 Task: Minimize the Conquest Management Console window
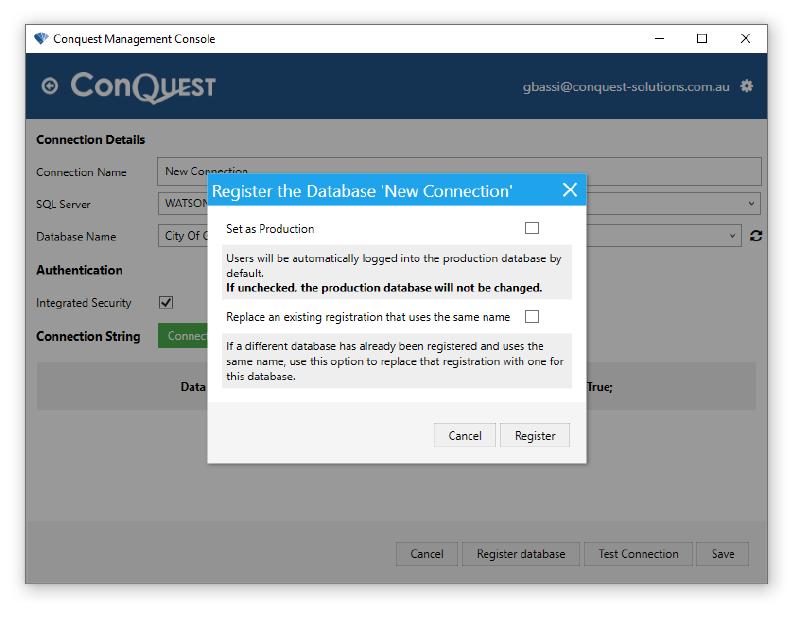[659, 39]
